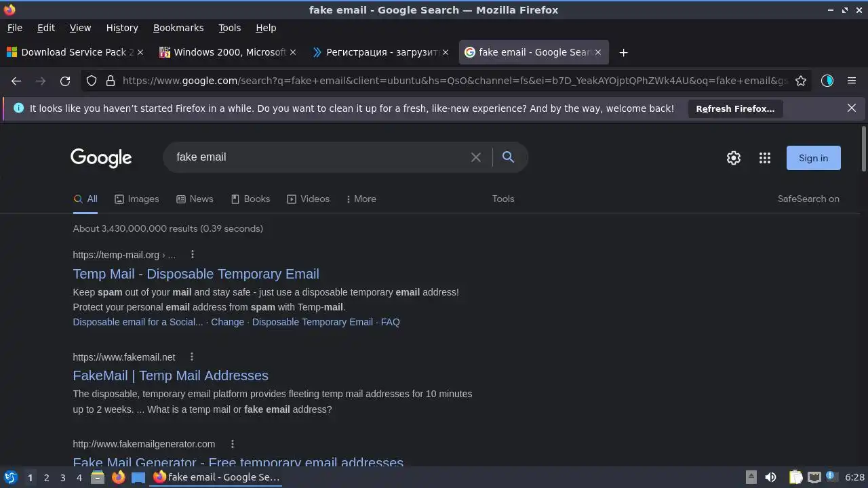Image resolution: width=868 pixels, height=488 pixels.
Task: Click the Refresh Firefox… button
Action: [735, 108]
